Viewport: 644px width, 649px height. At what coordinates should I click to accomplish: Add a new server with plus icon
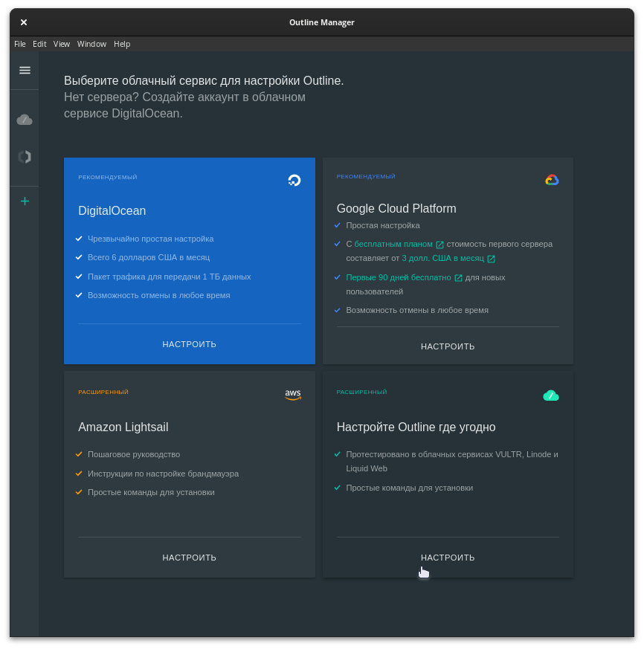[25, 201]
